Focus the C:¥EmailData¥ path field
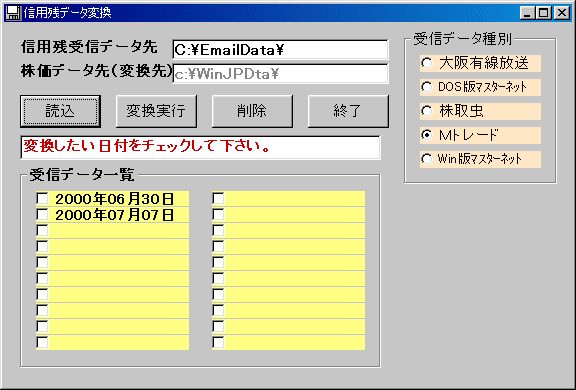 click(x=280, y=50)
